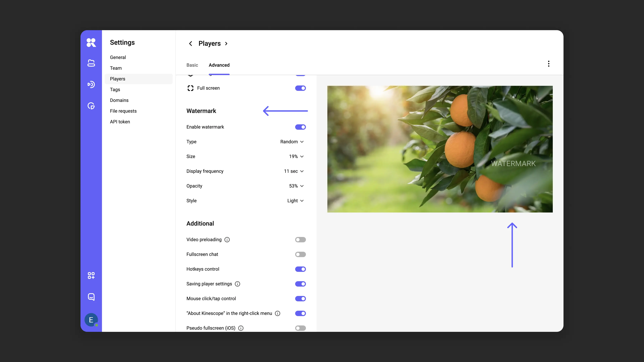Open the user avatar E

coord(91,320)
